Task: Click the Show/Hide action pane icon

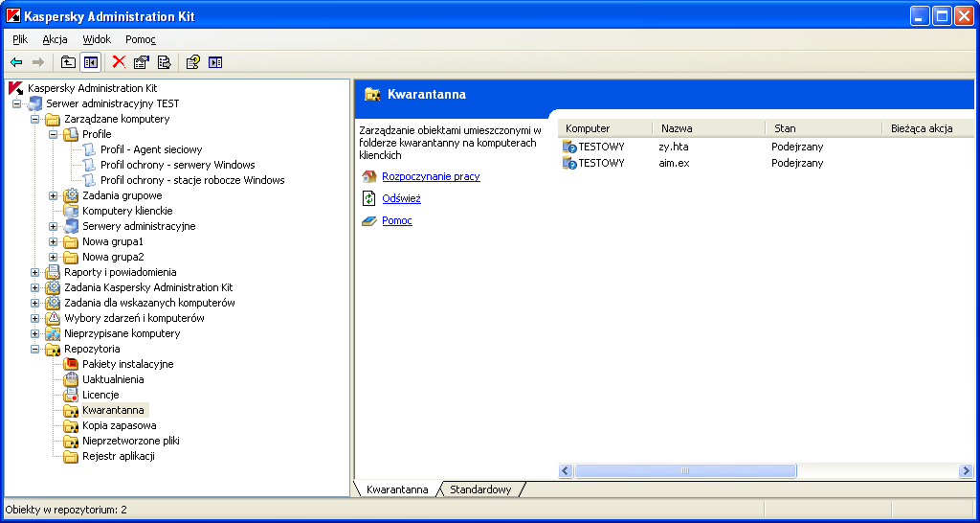Action: click(x=215, y=62)
